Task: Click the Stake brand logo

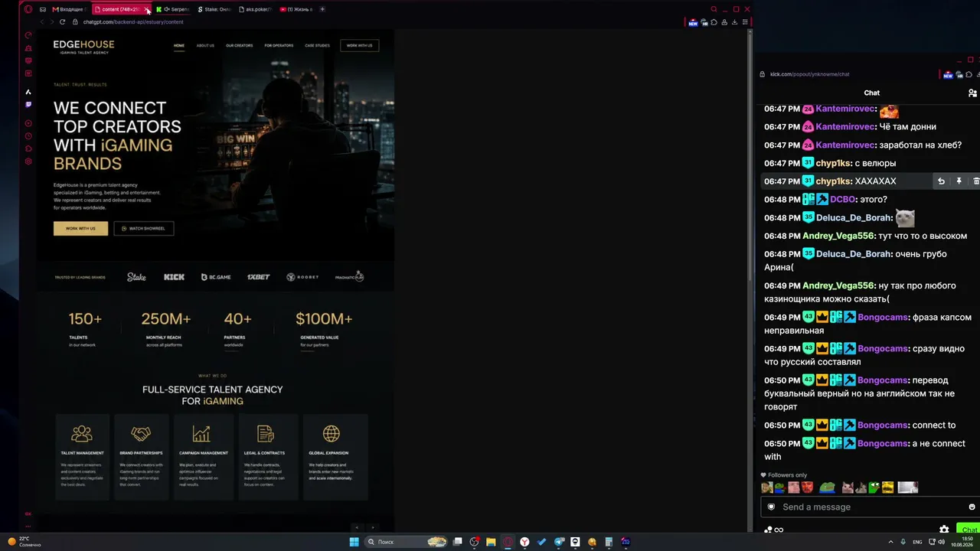Action: (136, 277)
